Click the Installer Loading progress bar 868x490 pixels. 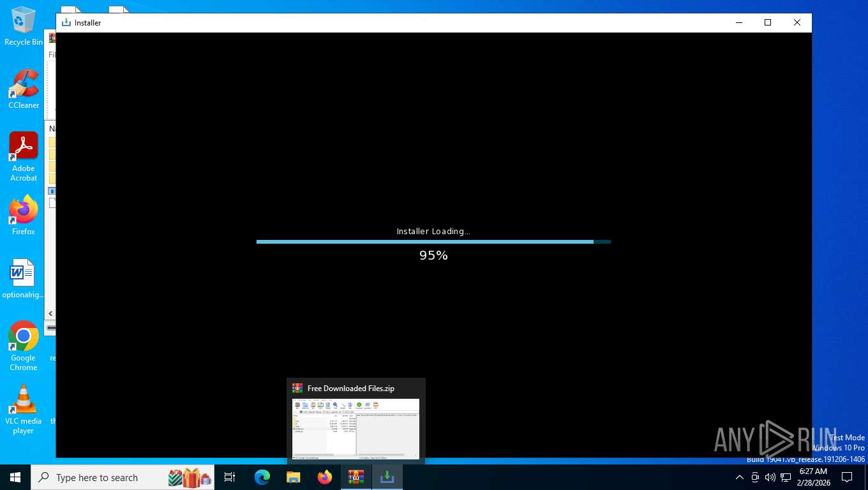point(433,242)
